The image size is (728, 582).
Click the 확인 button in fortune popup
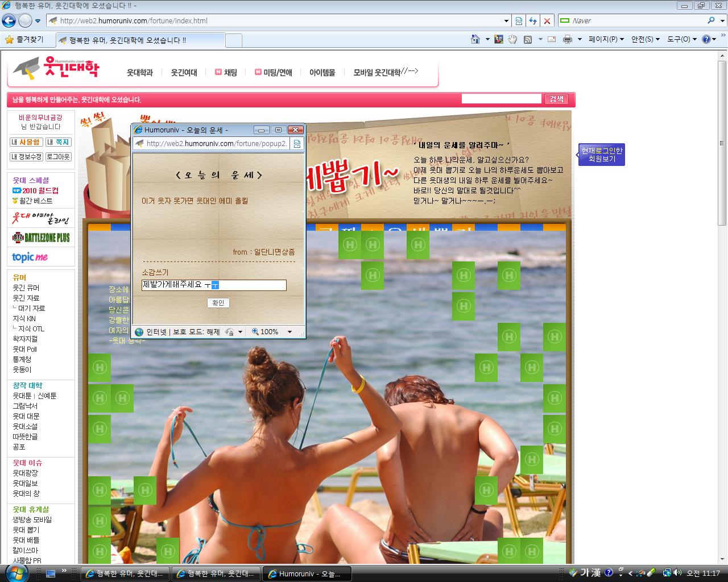(218, 303)
